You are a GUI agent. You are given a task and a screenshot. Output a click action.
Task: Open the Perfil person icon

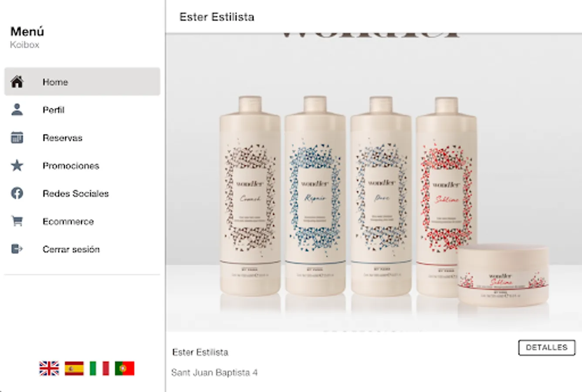click(x=17, y=109)
